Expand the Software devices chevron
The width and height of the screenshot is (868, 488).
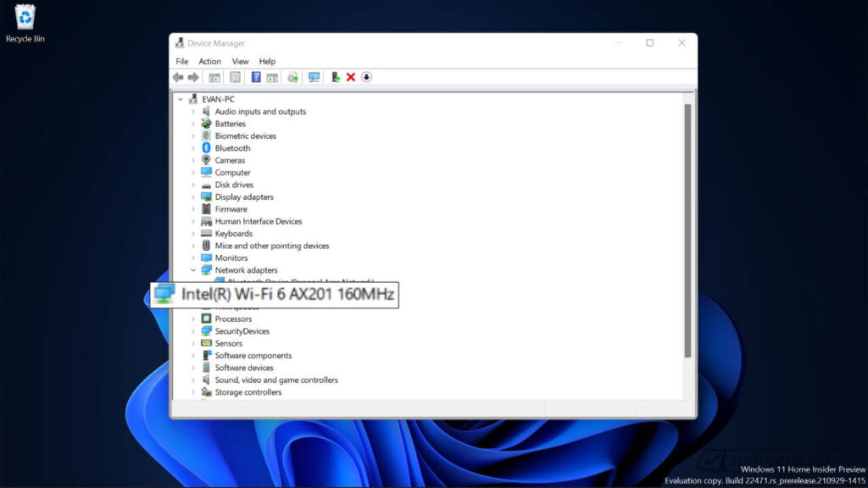click(193, 368)
